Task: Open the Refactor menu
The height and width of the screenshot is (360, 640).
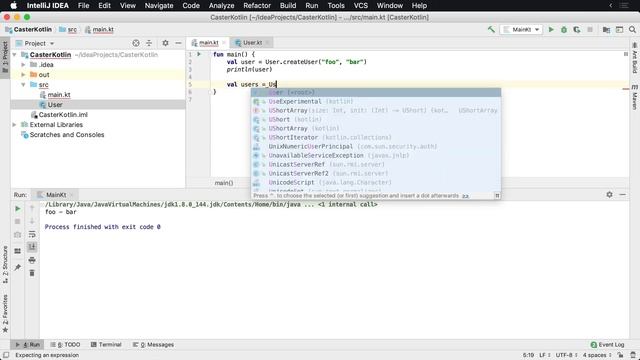Action: click(x=257, y=6)
